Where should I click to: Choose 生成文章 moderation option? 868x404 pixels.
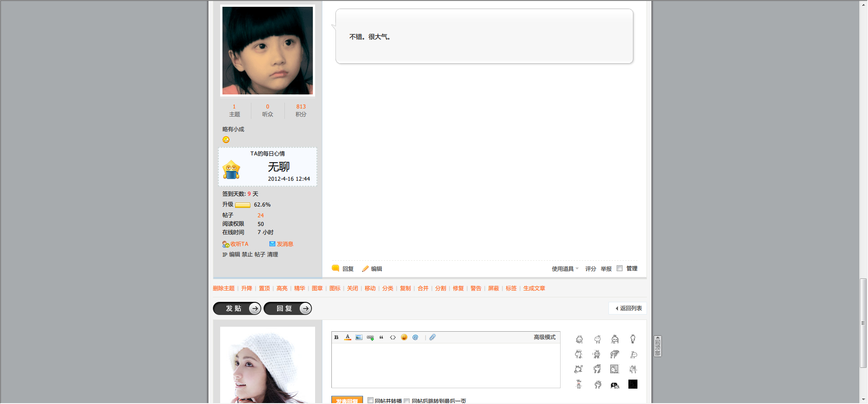tap(534, 288)
